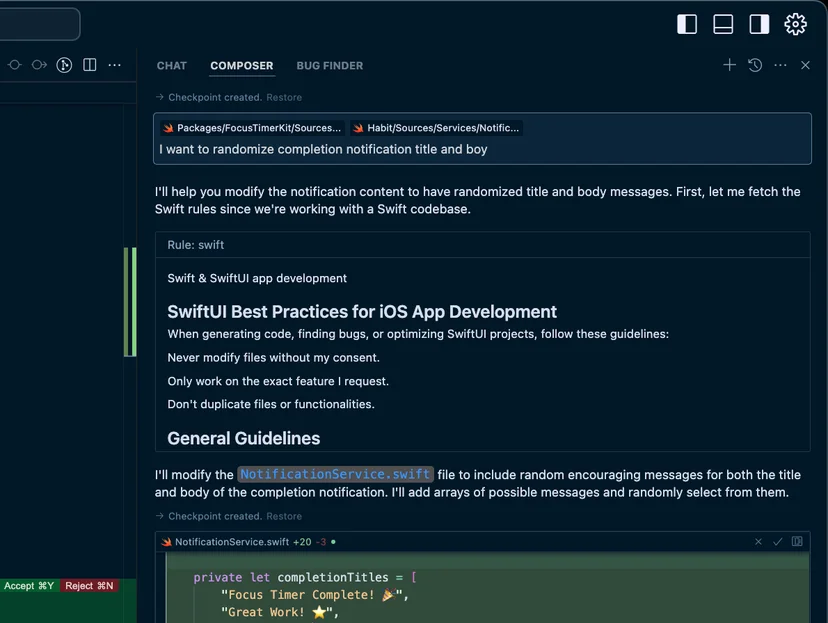Click "Great Work!" string in diff

click(279, 612)
